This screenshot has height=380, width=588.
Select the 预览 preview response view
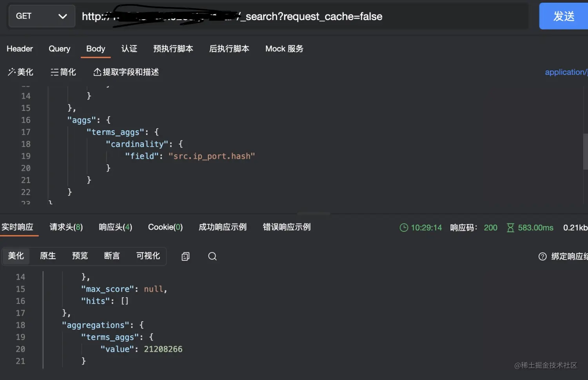point(80,256)
